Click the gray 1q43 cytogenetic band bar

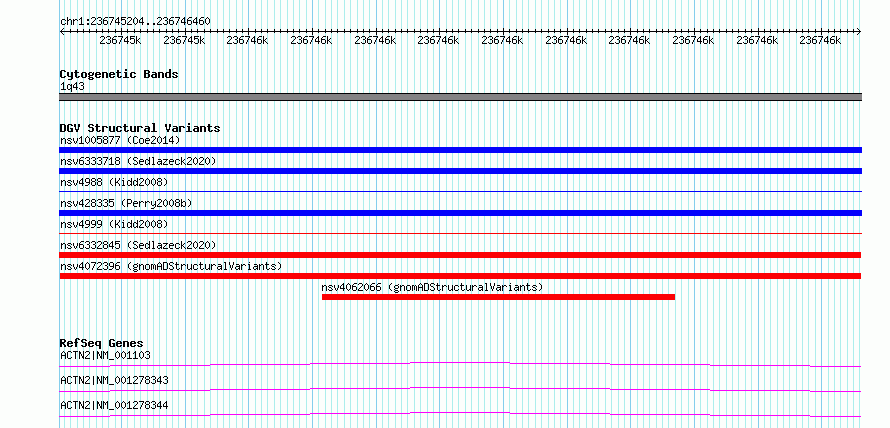click(x=460, y=97)
